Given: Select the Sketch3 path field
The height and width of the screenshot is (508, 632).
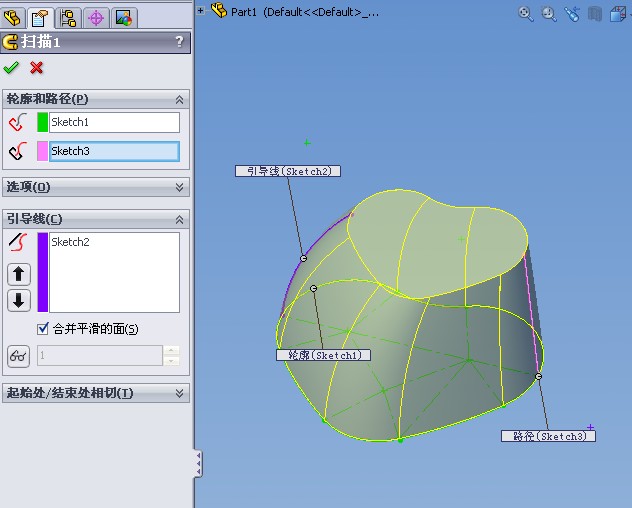Looking at the screenshot, I should (114, 151).
